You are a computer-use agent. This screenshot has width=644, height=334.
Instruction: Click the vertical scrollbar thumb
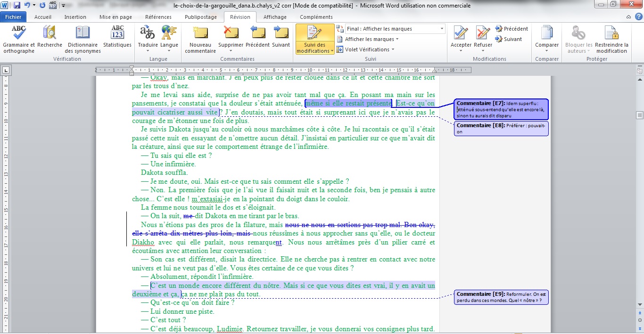coord(640,115)
